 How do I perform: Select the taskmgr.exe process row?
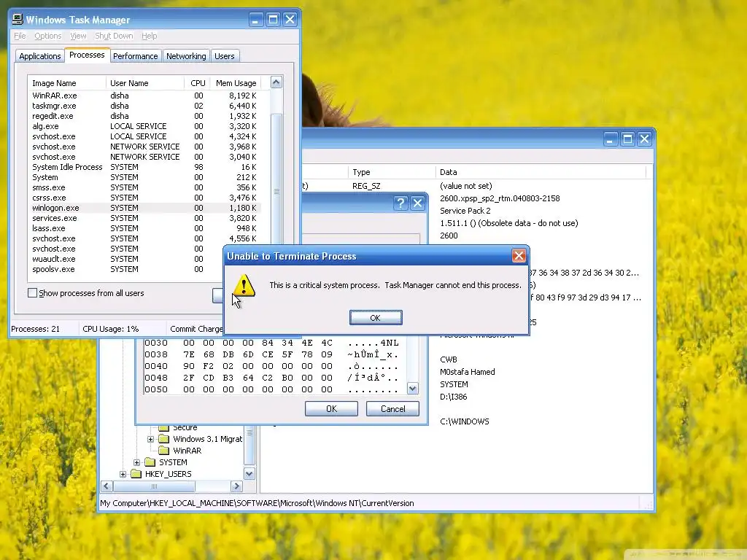point(144,106)
